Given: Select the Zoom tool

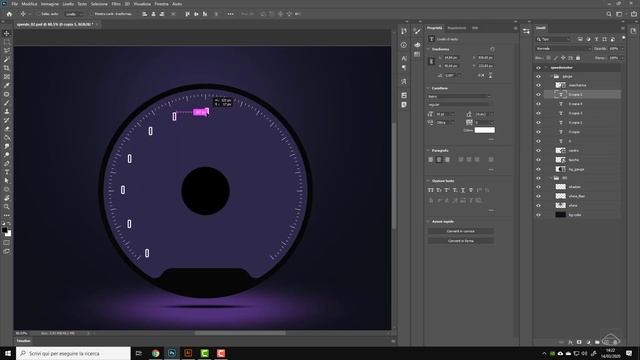Looking at the screenshot, I should [x=7, y=207].
